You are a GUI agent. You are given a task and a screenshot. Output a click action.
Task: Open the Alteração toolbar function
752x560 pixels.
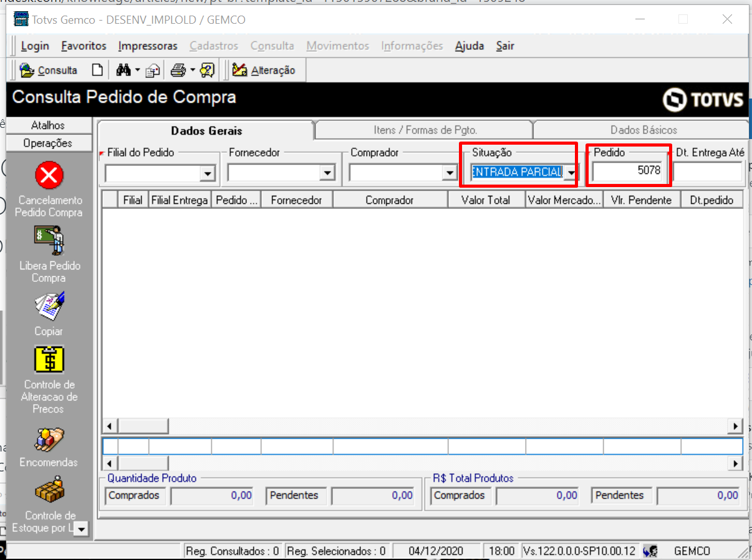coord(264,70)
